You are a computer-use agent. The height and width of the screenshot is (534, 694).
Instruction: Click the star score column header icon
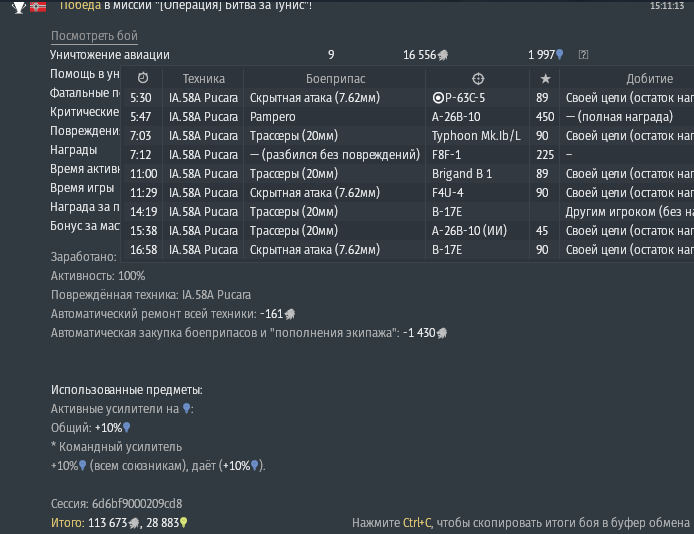point(545,79)
